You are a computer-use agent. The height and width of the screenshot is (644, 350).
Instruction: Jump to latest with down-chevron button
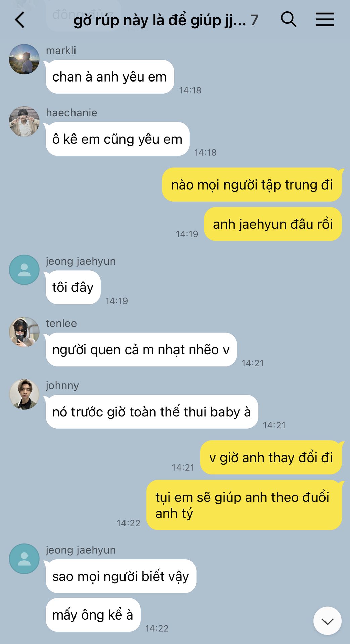(328, 621)
